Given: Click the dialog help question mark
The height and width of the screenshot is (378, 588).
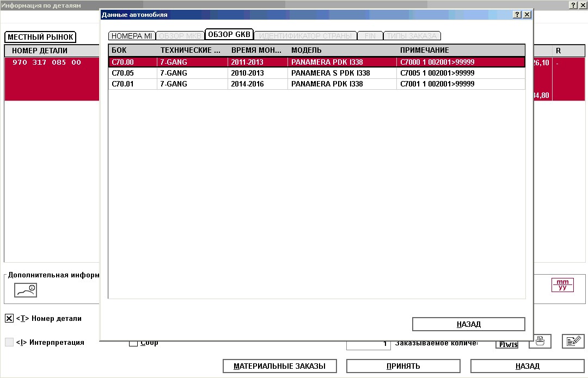Looking at the screenshot, I should [x=517, y=15].
